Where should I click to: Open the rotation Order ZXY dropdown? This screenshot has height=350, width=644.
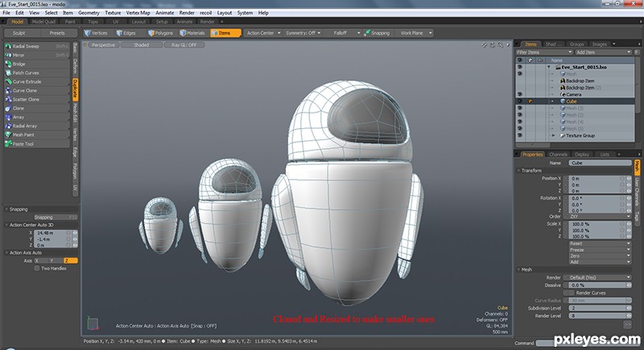click(x=600, y=216)
